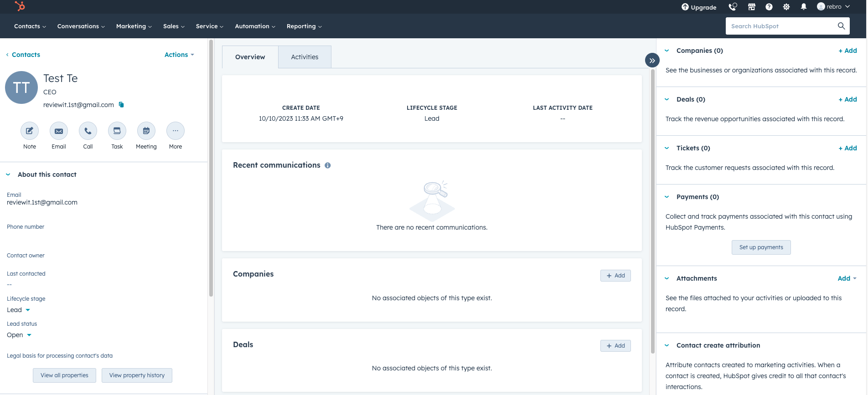The image size is (868, 395).
Task: Expand the Actions dropdown
Action: click(179, 55)
